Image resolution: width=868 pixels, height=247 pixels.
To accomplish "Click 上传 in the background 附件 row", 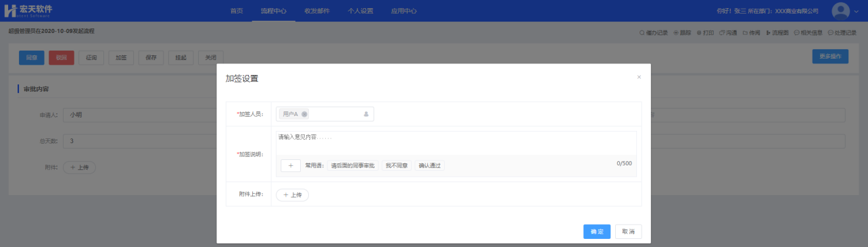I will (79, 167).
